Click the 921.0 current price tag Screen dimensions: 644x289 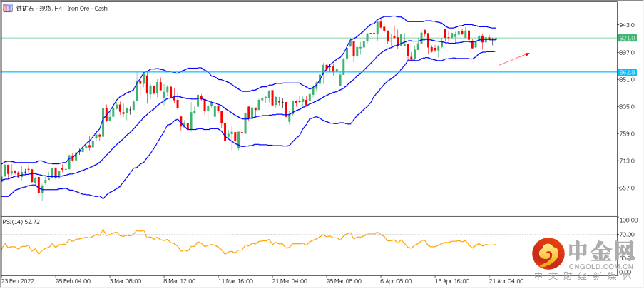pos(627,38)
